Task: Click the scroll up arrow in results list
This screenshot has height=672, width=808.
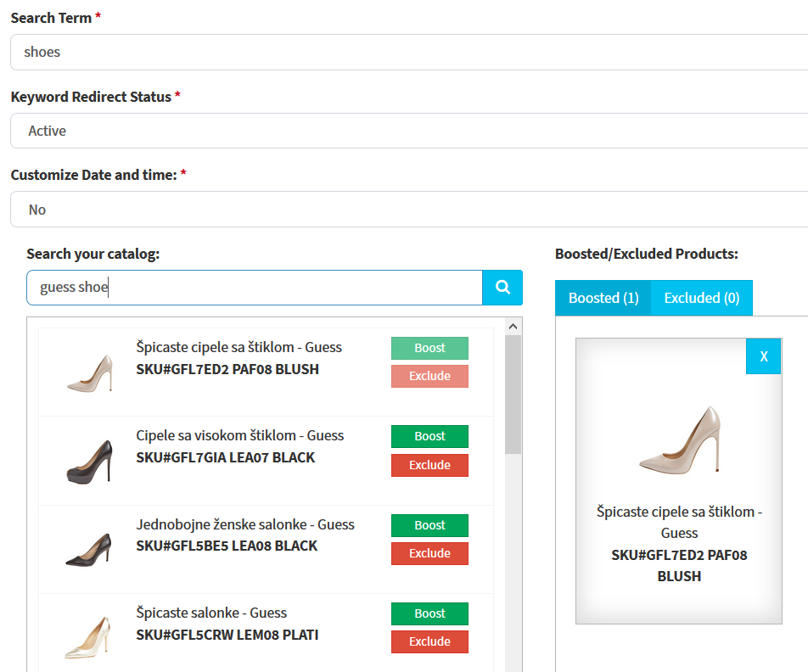Action: 513,326
